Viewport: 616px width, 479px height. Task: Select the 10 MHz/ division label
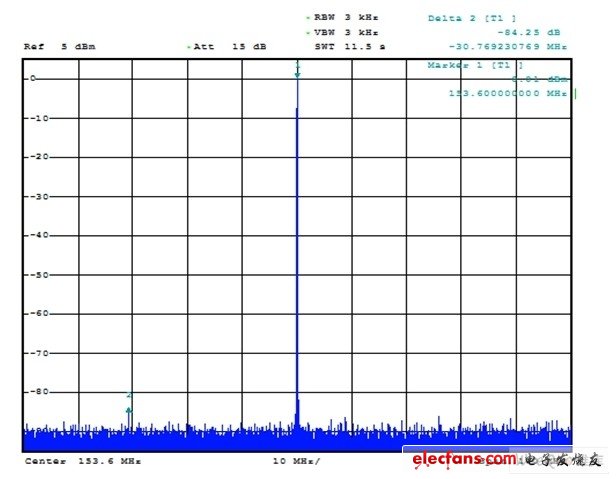[297, 461]
